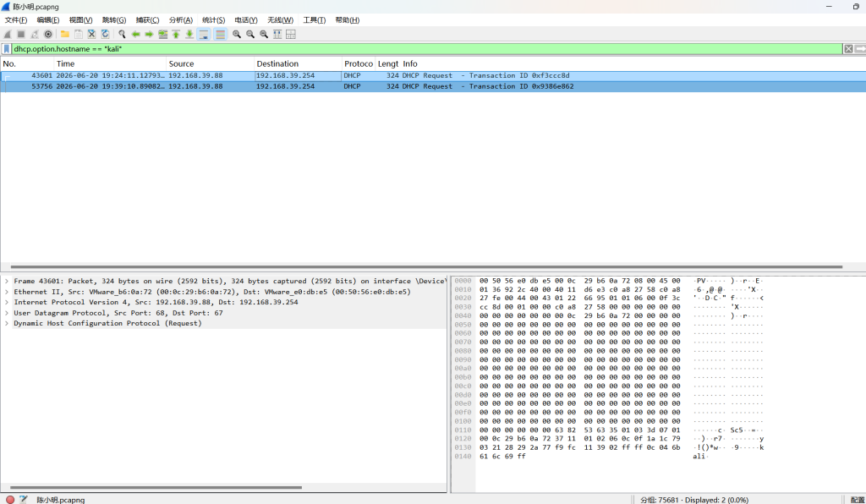The width and height of the screenshot is (866, 504).
Task: Go back with the left green arrow
Action: (x=136, y=34)
